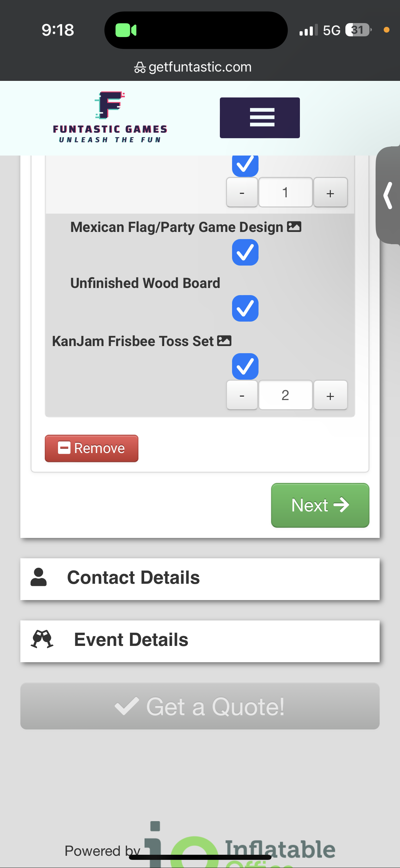Uncheck the KanJam Frisbee Toss Set checkbox
The image size is (400, 868).
point(245,366)
